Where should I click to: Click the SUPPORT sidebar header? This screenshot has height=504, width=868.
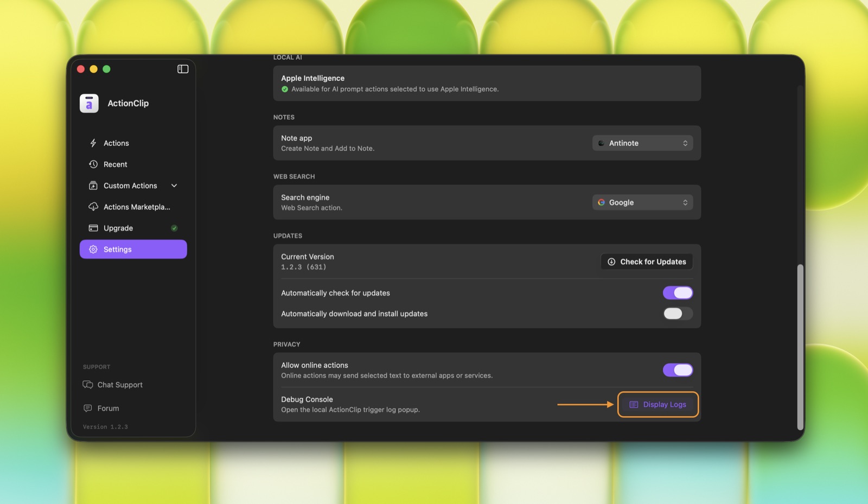(x=97, y=367)
